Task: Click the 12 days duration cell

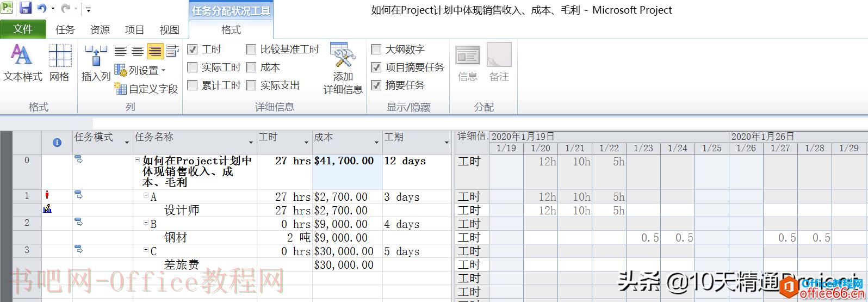Action: tap(417, 171)
